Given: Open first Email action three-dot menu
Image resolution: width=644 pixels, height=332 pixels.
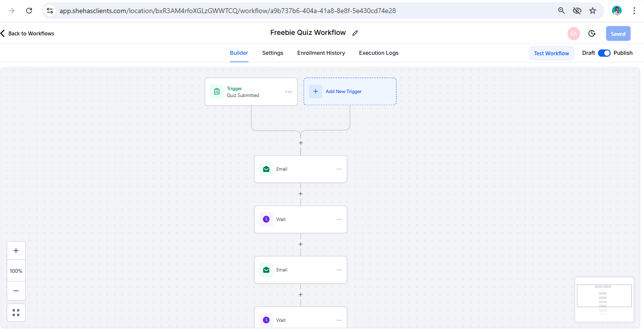Looking at the screenshot, I should point(339,169).
